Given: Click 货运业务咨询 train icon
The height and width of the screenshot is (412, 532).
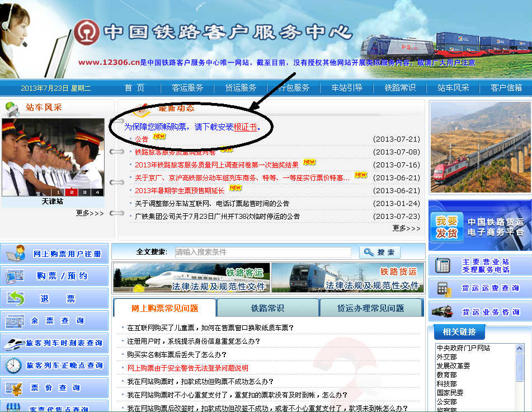Looking at the screenshot, I should click(x=444, y=312).
